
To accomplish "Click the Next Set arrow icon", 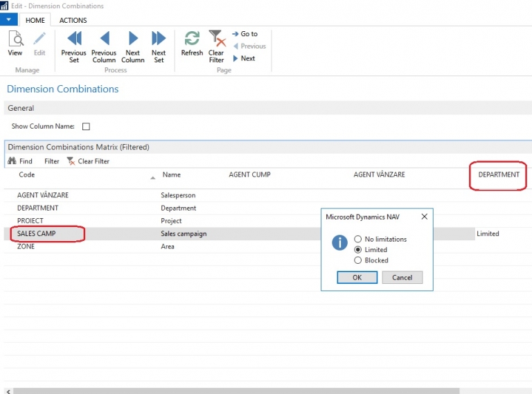I will pyautogui.click(x=159, y=39).
